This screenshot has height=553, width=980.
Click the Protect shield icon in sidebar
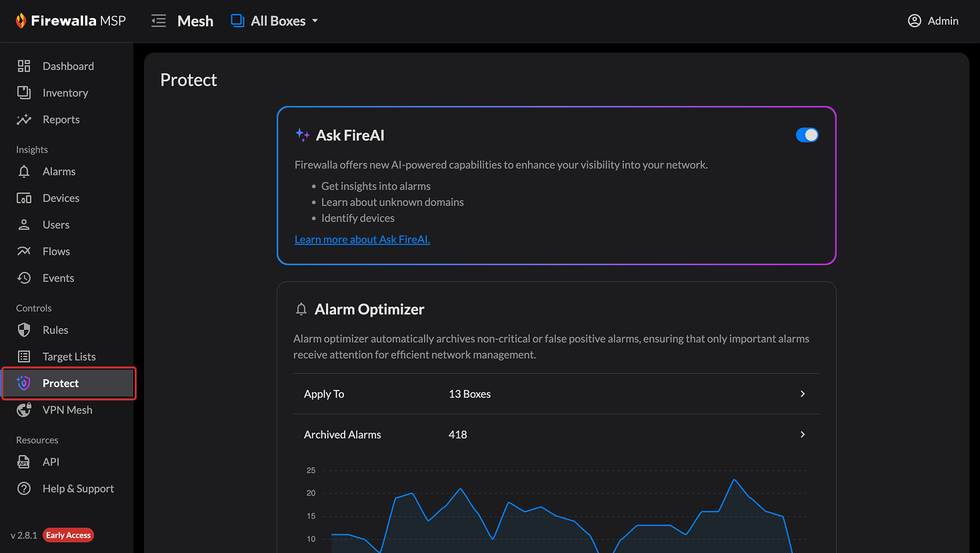click(24, 383)
